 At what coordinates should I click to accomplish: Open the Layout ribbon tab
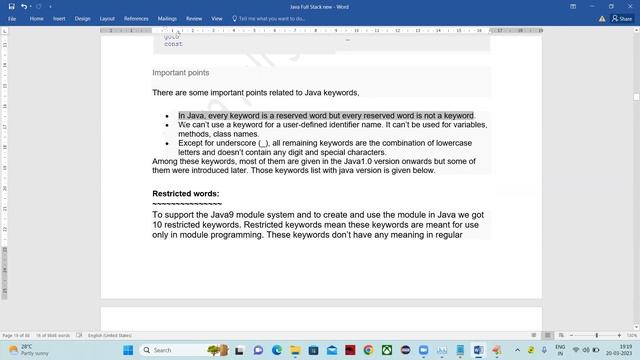[107, 19]
